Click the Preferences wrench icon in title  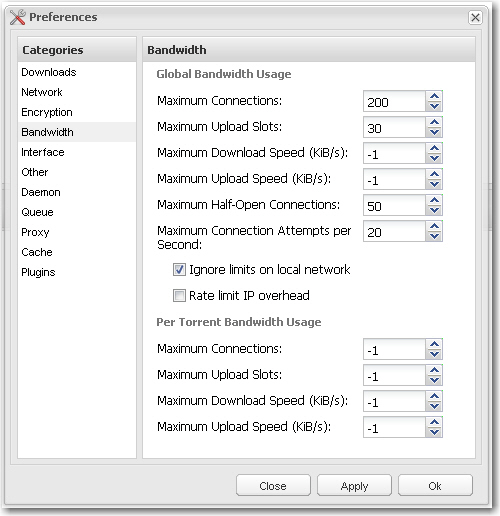(x=17, y=17)
